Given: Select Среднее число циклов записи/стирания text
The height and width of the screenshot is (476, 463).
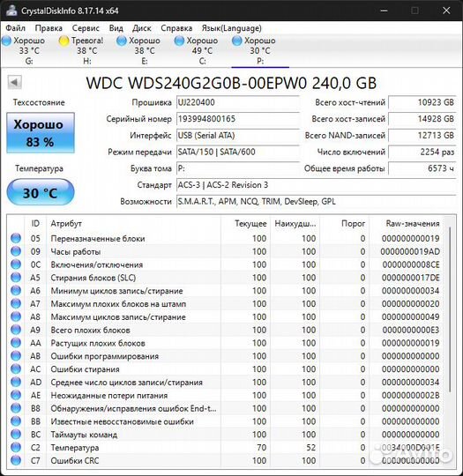Looking at the screenshot, I should [x=126, y=383].
